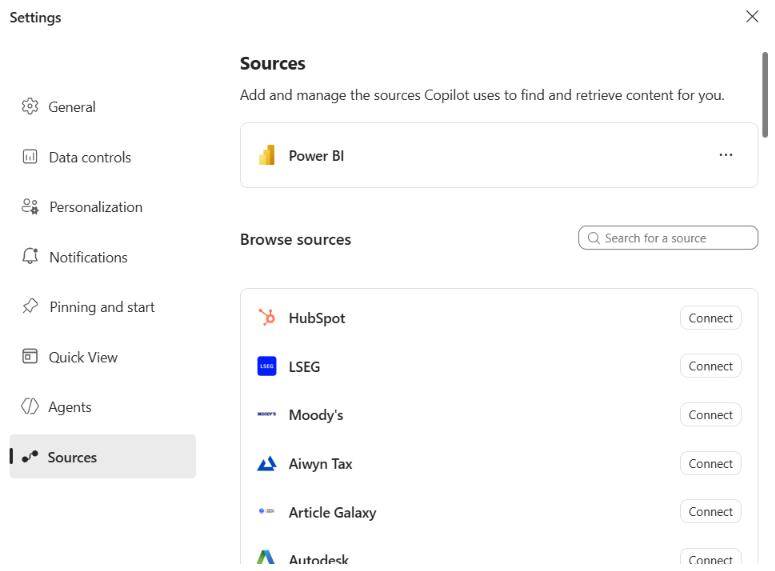Select the Sources tab
The image size is (775, 571).
click(x=102, y=456)
